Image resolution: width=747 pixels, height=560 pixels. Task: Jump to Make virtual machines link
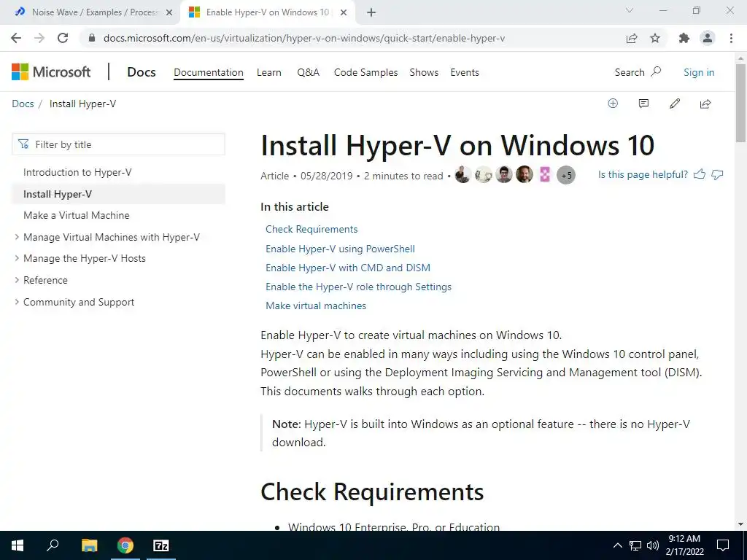[316, 306]
